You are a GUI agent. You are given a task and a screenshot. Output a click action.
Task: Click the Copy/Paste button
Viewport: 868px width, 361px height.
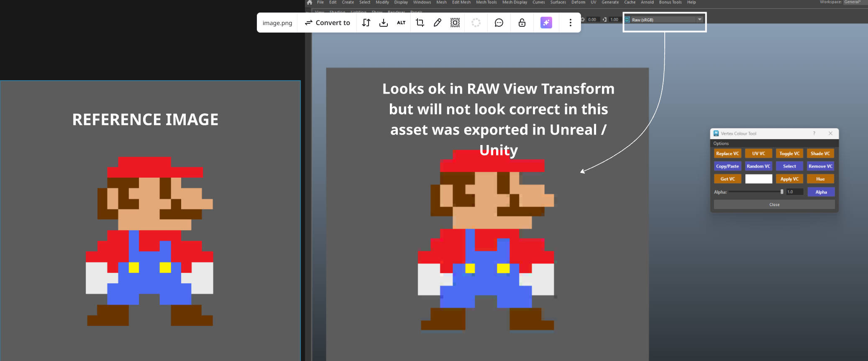[727, 166]
